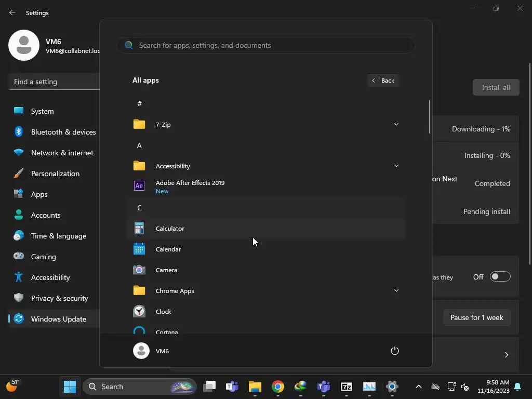Open the notification bell in system tray
This screenshot has width=532, height=399.
tap(518, 387)
